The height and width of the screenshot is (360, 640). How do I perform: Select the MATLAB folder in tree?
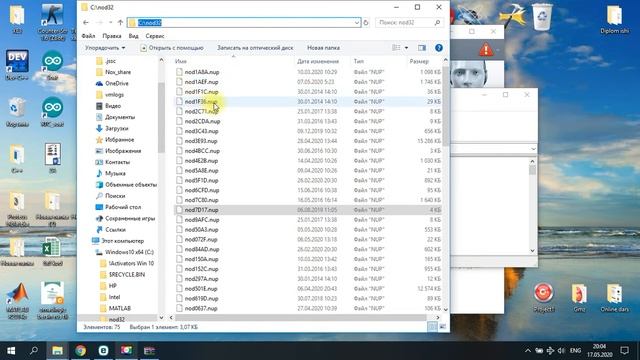point(120,308)
